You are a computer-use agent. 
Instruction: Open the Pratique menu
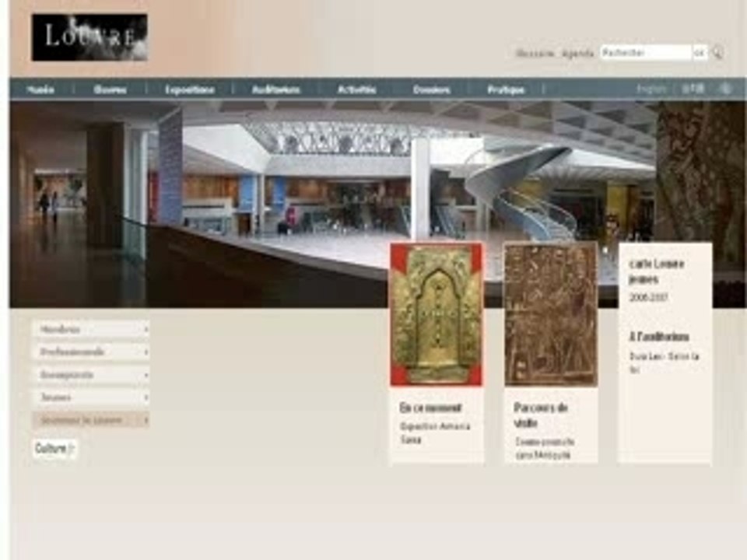(x=506, y=89)
